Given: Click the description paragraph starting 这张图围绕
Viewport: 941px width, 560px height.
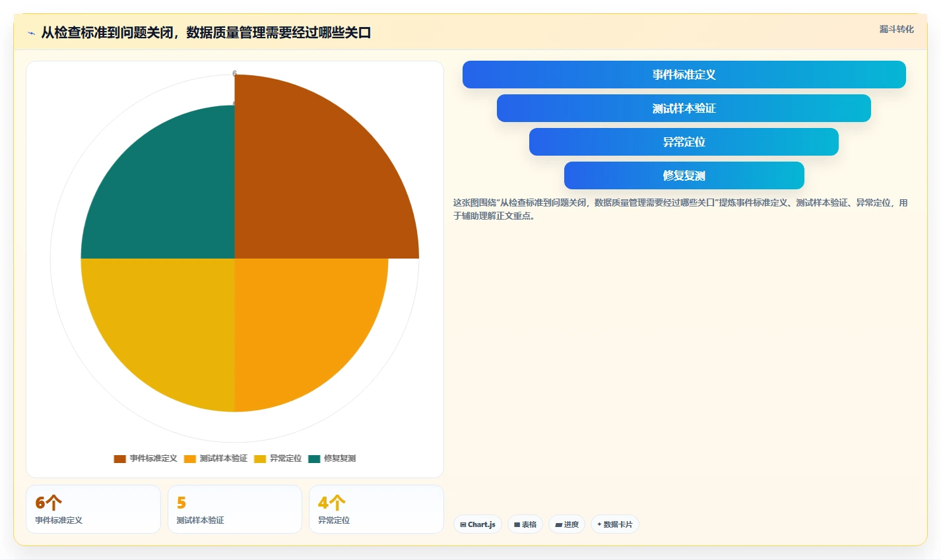Looking at the screenshot, I should click(x=680, y=209).
